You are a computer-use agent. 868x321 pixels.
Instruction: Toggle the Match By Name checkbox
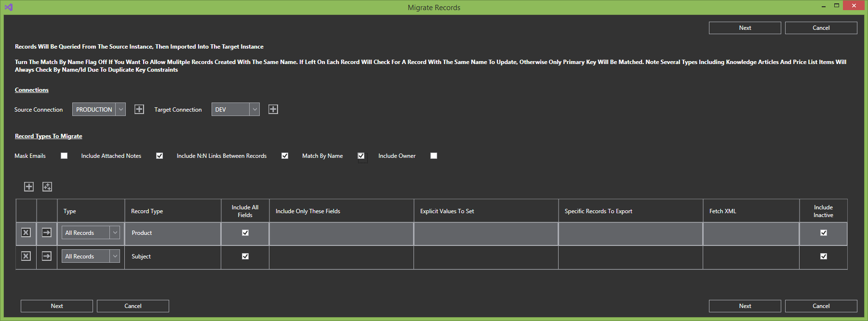361,156
